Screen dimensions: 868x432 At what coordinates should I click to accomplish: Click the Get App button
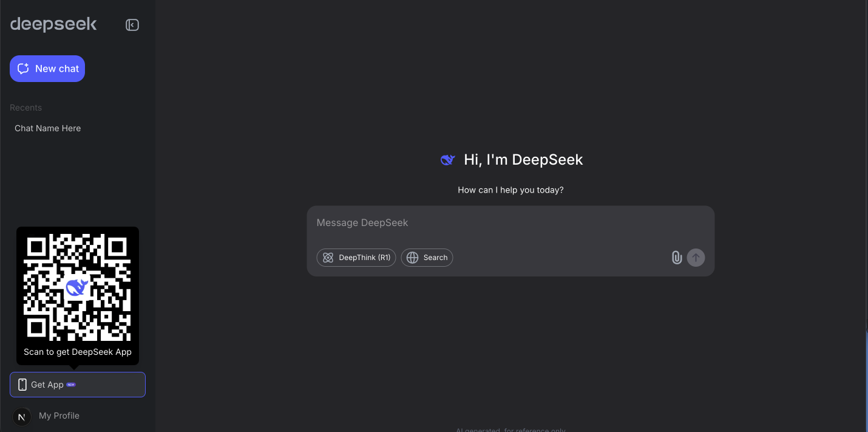[x=78, y=385]
